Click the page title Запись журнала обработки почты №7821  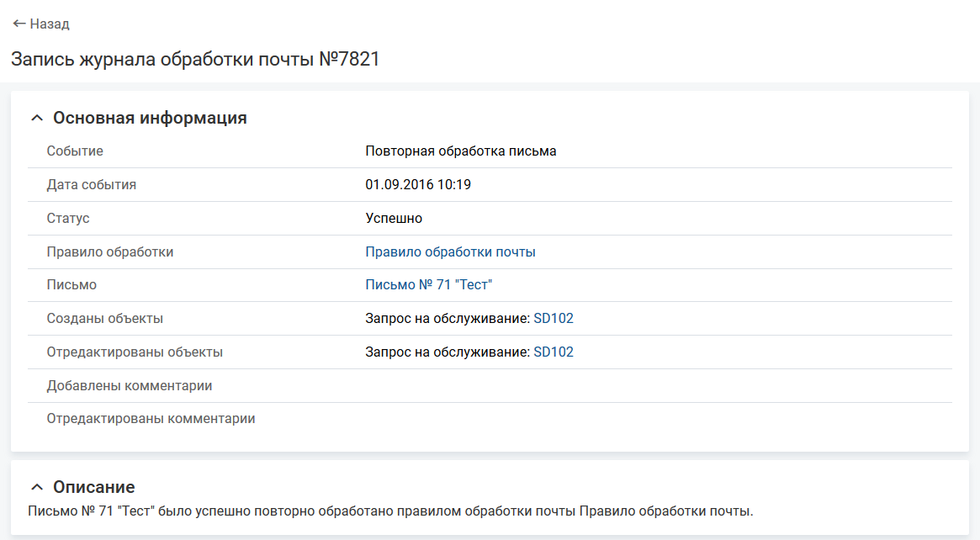tap(195, 60)
